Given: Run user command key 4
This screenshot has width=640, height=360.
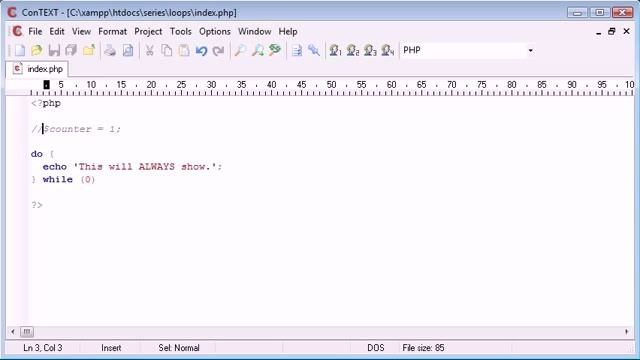Looking at the screenshot, I should coord(387,51).
